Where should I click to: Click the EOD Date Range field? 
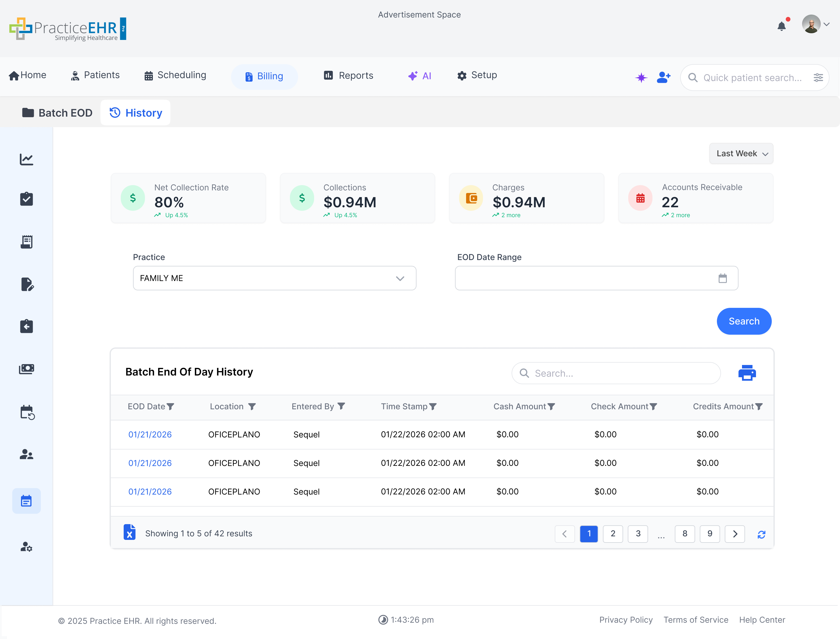pos(596,278)
